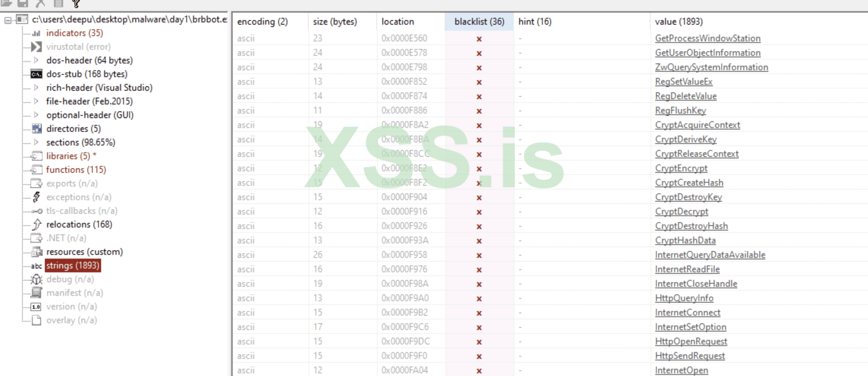Viewport: 868px width, 376px height.
Task: Open the GetProcessWindowStation string link
Action: click(708, 38)
